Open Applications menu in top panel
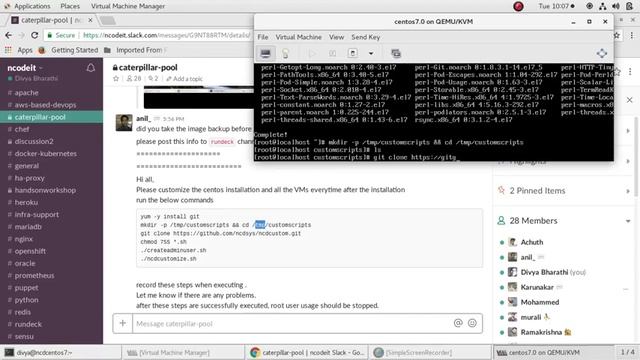The height and width of the screenshot is (360, 640). (32, 6)
